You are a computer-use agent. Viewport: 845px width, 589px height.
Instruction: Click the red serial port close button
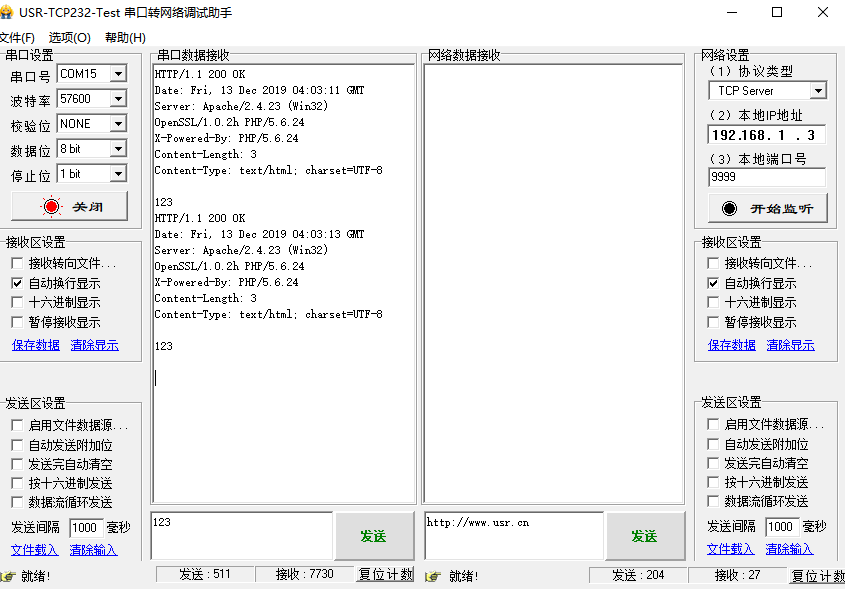coord(69,206)
